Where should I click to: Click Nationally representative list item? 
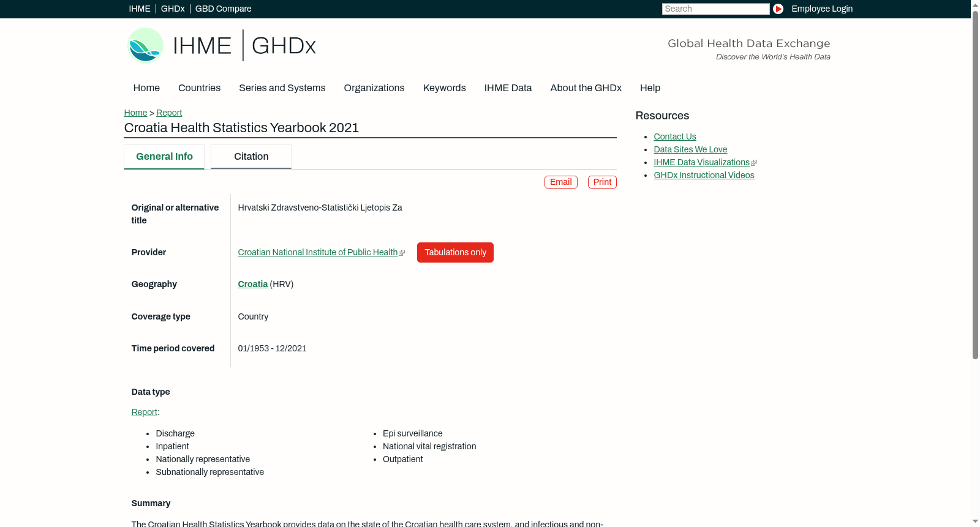coord(203,459)
